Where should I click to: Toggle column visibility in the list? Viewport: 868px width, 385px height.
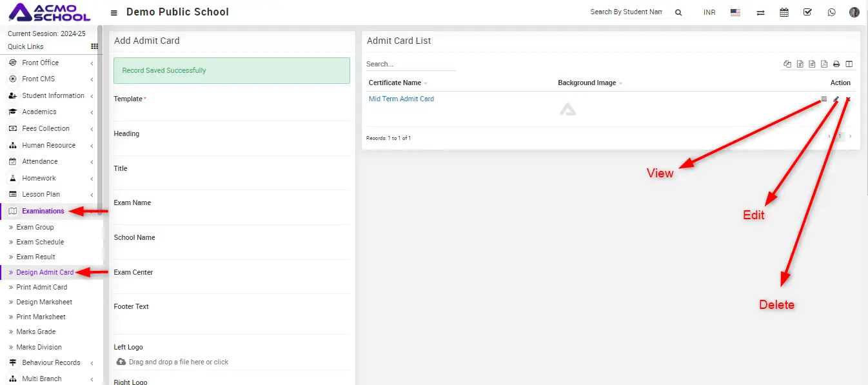(x=849, y=64)
